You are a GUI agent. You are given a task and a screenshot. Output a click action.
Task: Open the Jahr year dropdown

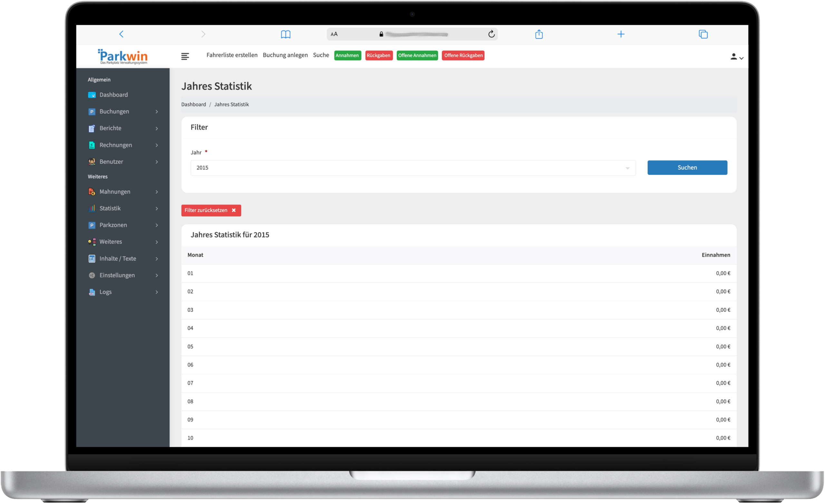412,168
